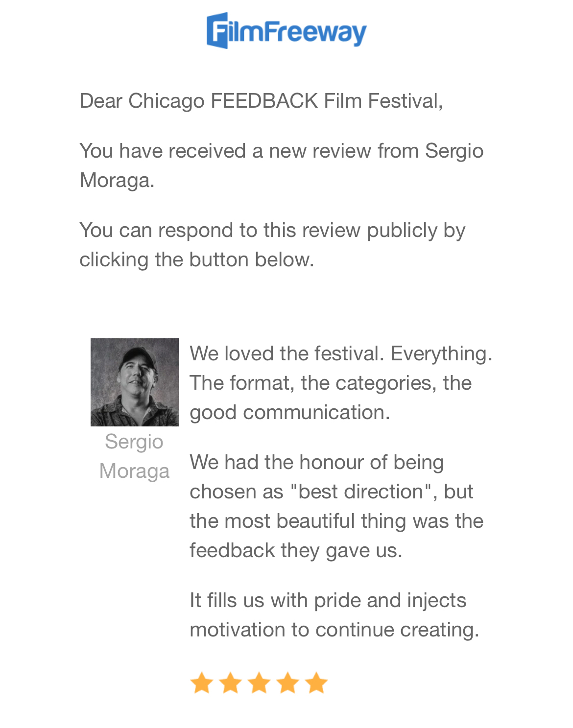Click the Sergio Moraga name under photo
573x728 pixels.
point(134,456)
